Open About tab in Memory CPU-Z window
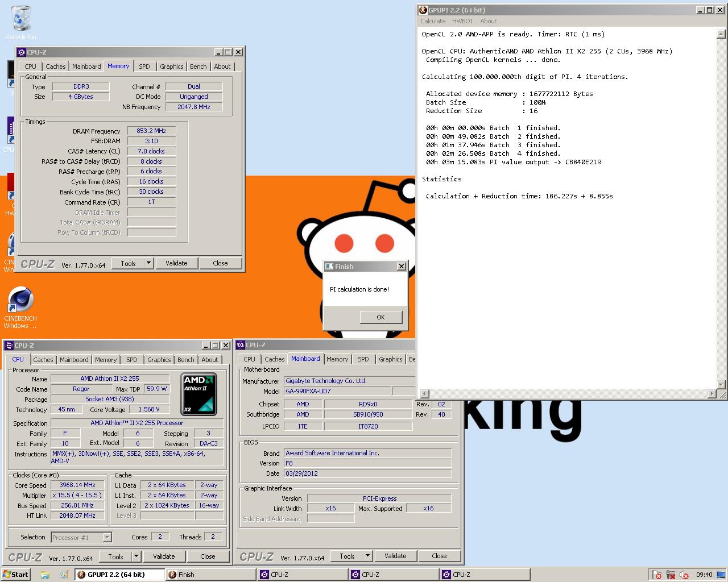This screenshot has height=582, width=728. click(x=222, y=66)
